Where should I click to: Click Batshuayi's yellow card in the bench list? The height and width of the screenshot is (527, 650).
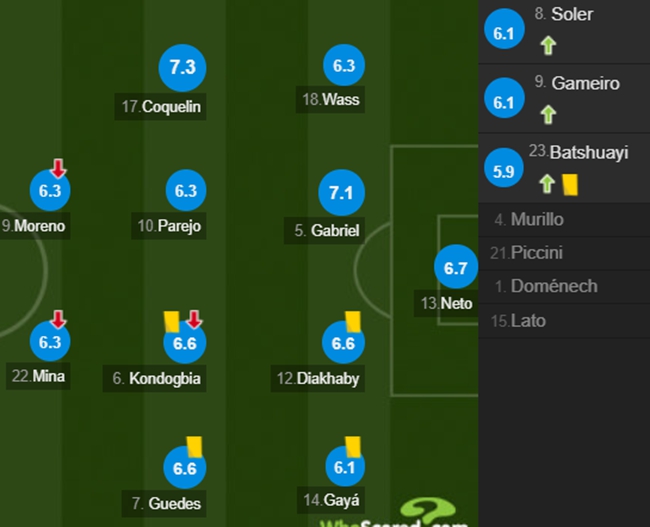pyautogui.click(x=570, y=185)
